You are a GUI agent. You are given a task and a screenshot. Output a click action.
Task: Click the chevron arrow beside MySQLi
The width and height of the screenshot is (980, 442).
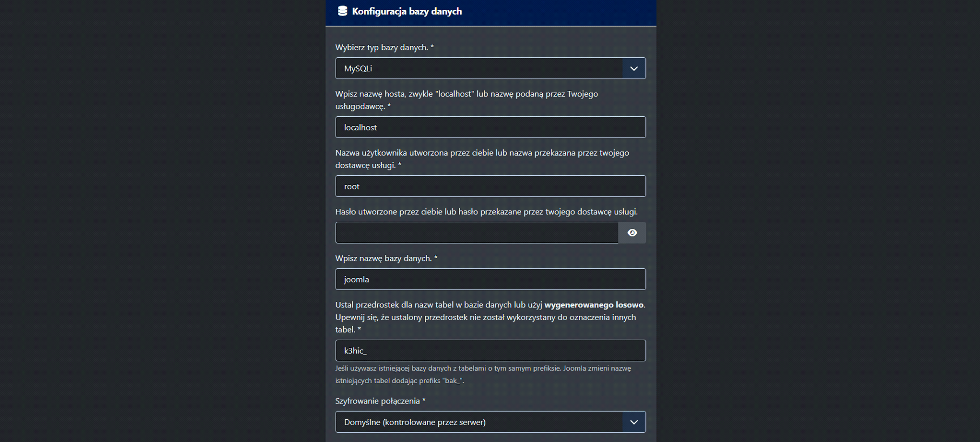point(634,69)
